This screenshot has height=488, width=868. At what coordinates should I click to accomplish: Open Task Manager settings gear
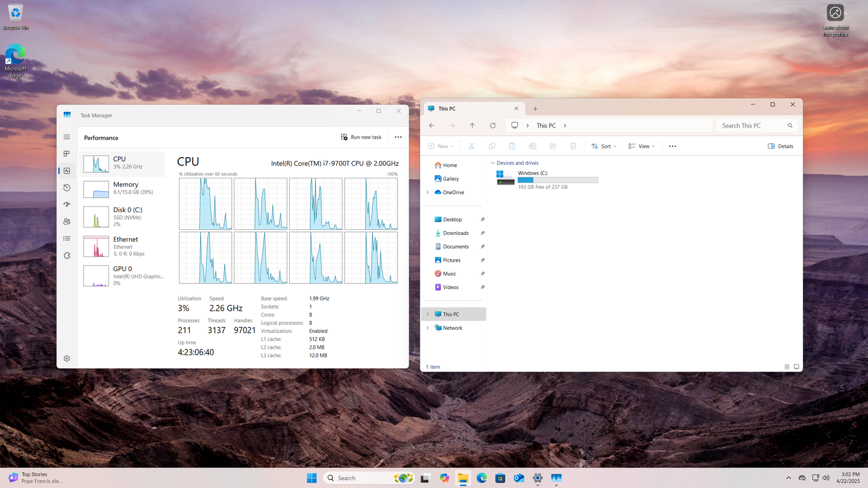click(x=67, y=358)
